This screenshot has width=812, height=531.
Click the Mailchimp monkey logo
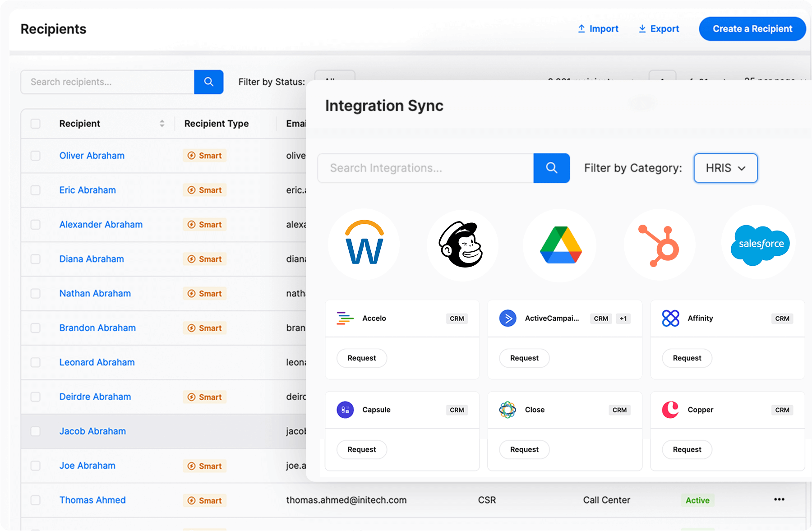pyautogui.click(x=462, y=245)
